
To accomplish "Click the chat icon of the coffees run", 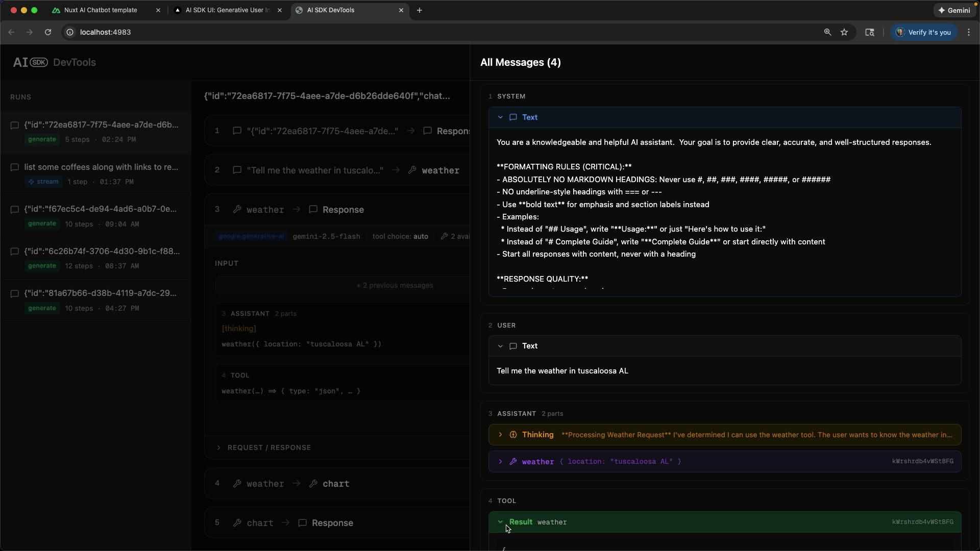I will (15, 167).
